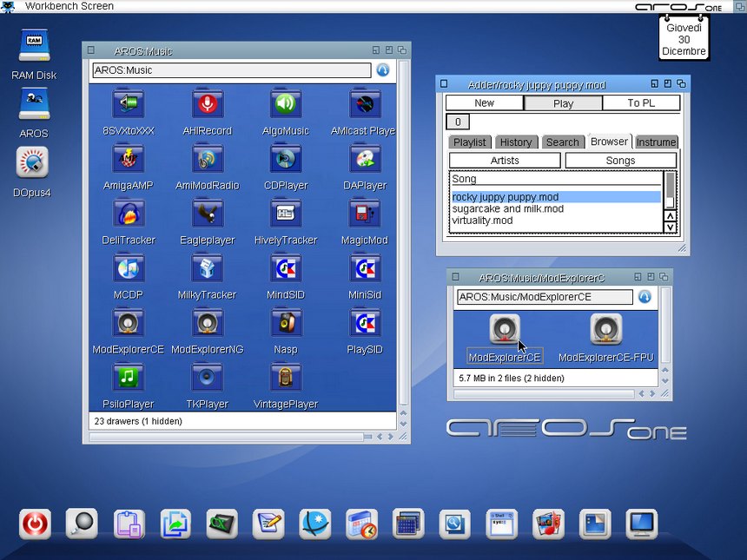Open the calendar clock dock icon

click(x=361, y=524)
